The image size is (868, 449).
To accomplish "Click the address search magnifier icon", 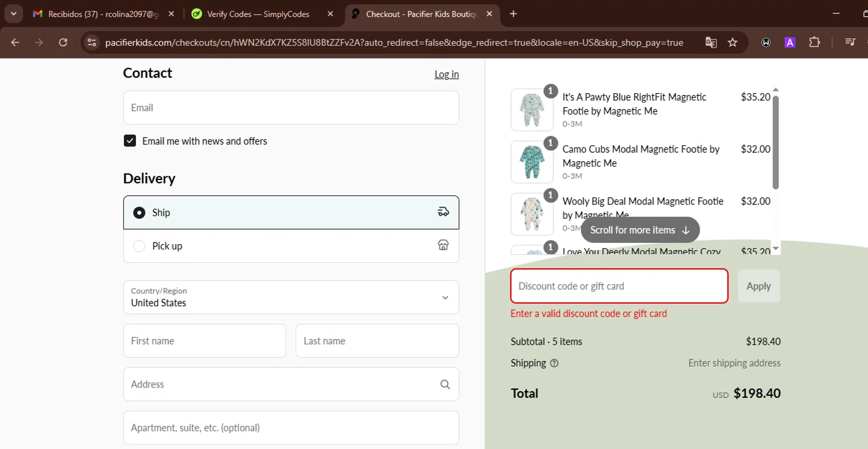I will click(445, 384).
